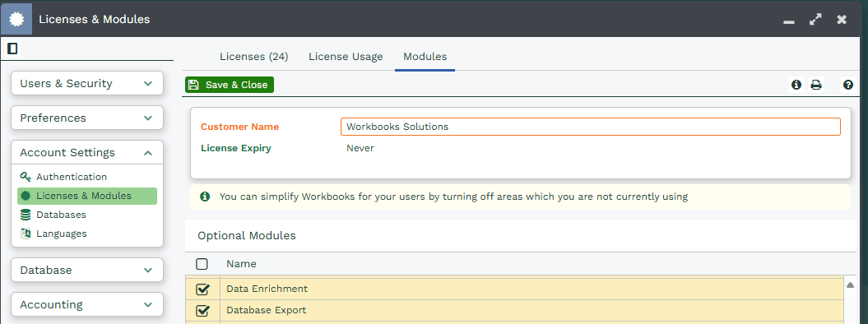868x324 pixels.
Task: Click the Authentication key icon
Action: click(x=25, y=177)
